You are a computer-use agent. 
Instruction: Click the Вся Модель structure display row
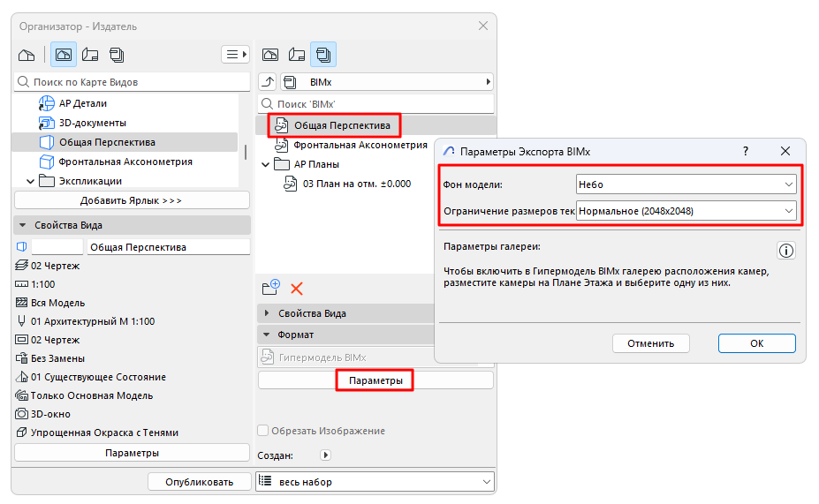point(50,303)
